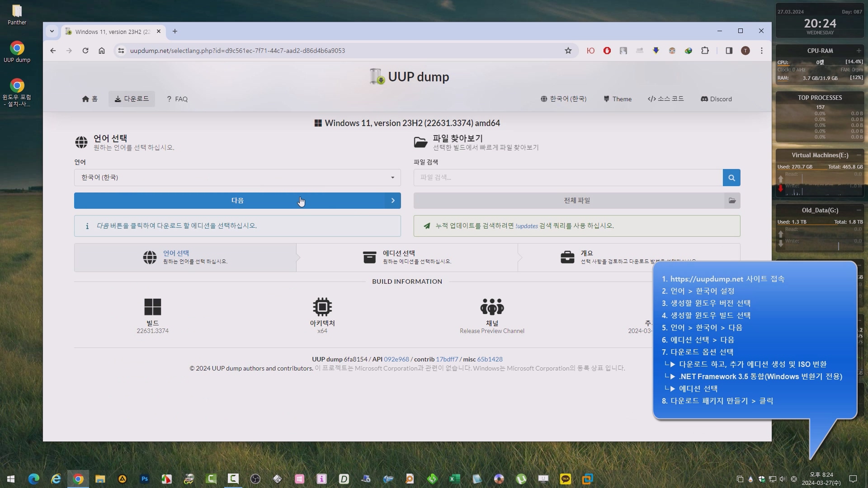The width and height of the screenshot is (868, 488).
Task: Open File Explorer from taskbar
Action: point(100,479)
